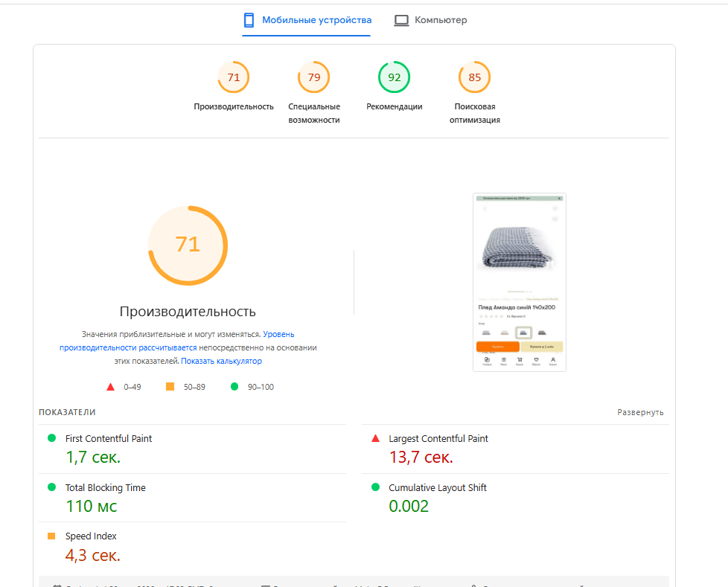Click the 90–100 legend range text
The width and height of the screenshot is (728, 587).
click(x=261, y=387)
